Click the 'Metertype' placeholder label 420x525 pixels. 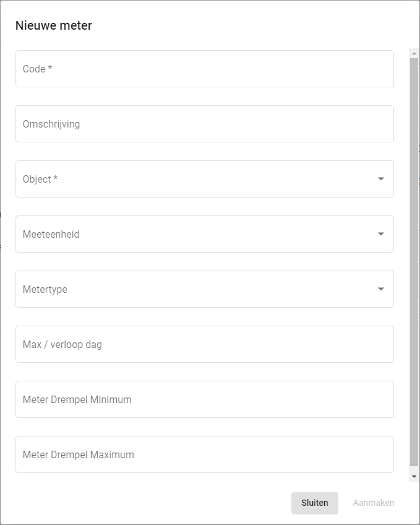[45, 289]
